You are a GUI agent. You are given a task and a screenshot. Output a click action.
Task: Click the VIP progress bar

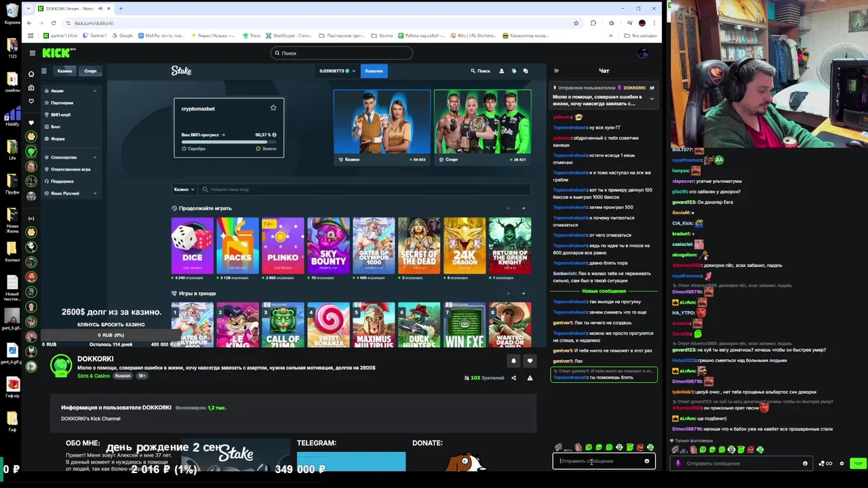pos(229,142)
